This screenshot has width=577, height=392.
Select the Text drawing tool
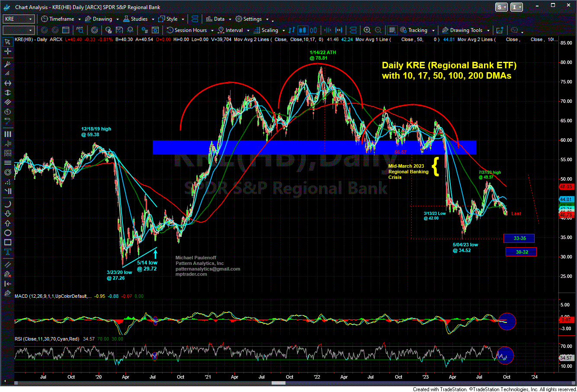[x=7, y=252]
